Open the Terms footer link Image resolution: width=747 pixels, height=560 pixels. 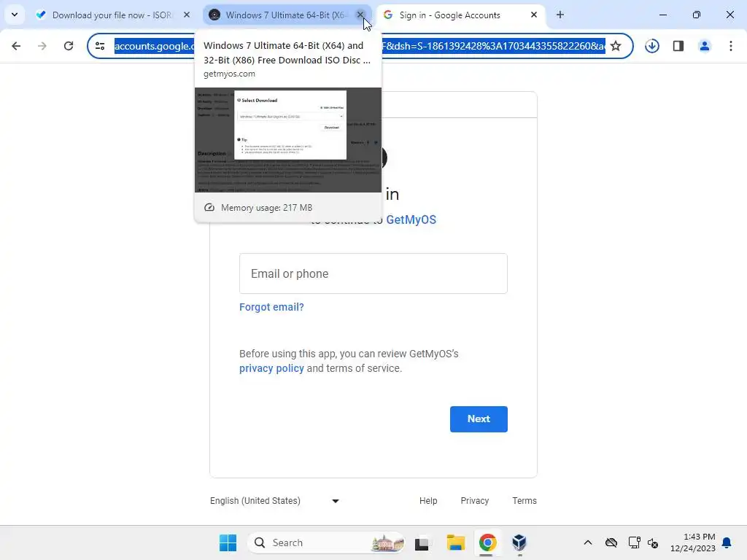[525, 500]
